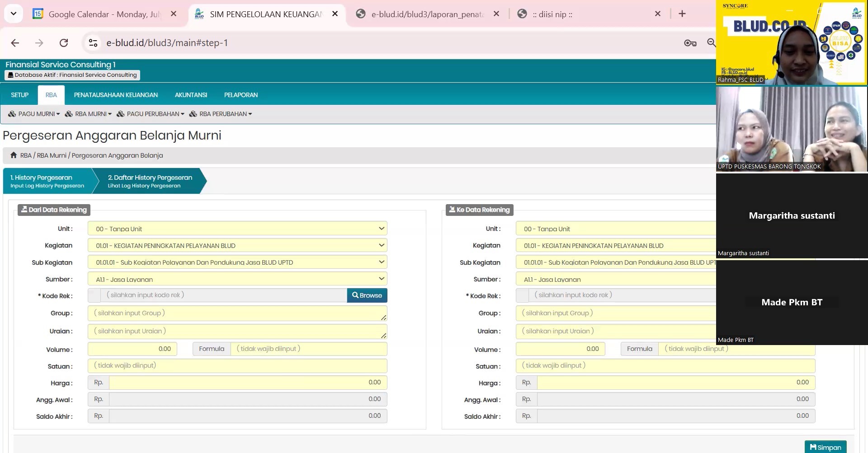Click the browser forward arrow
Screen dimensions: 868x453
[x=39, y=43]
